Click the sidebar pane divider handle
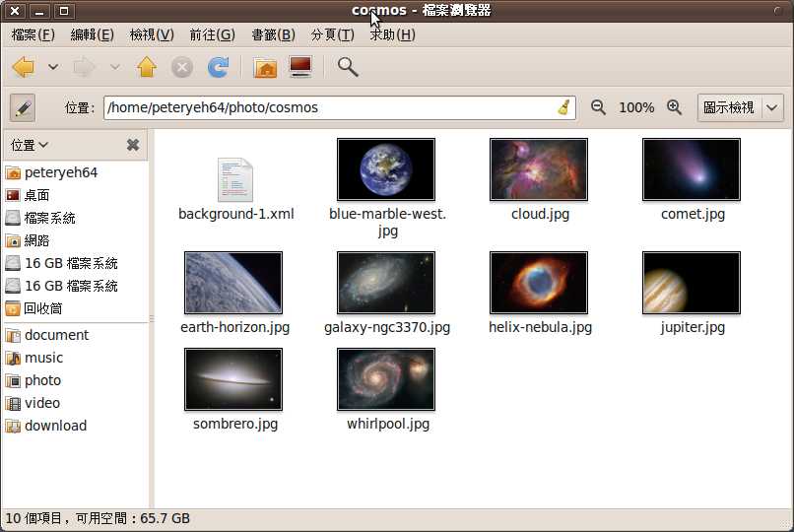The height and width of the screenshot is (532, 794). point(152,319)
